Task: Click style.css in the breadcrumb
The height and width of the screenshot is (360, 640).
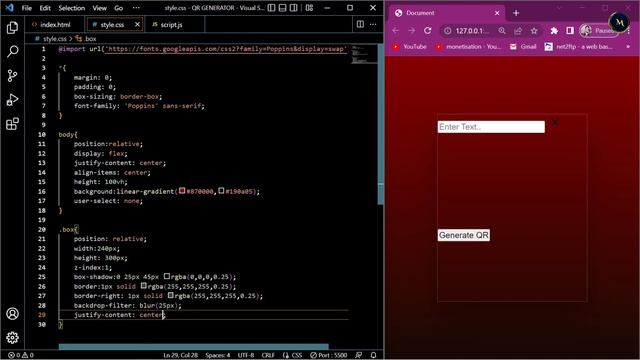Action: pyautogui.click(x=54, y=39)
